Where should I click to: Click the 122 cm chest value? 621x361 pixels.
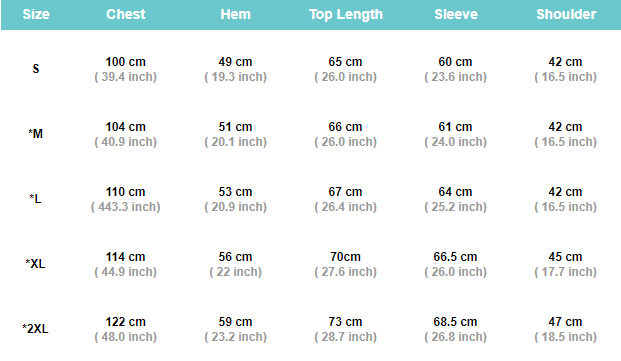click(126, 322)
